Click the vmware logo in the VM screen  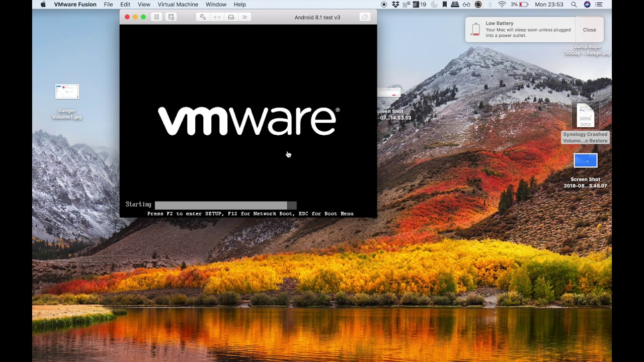pos(249,121)
